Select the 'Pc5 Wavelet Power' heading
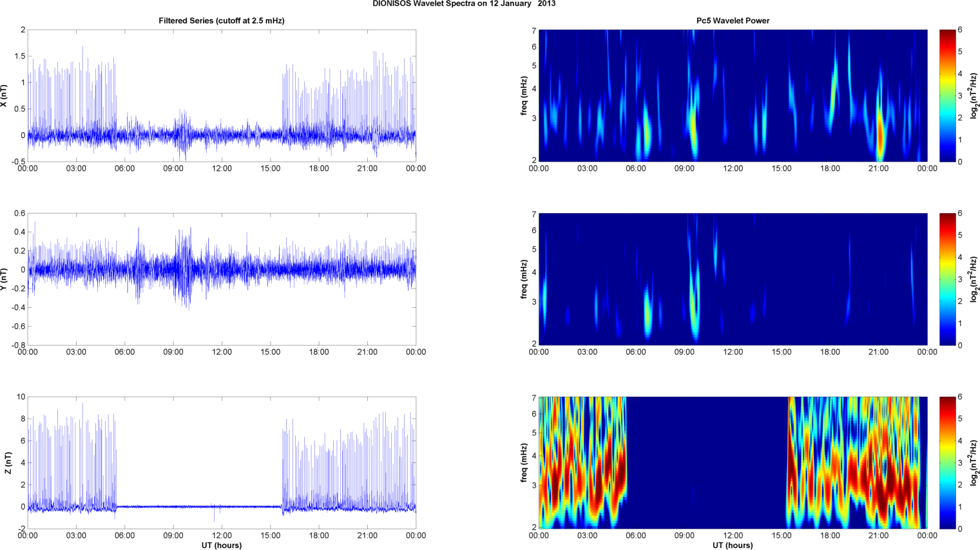 point(733,21)
